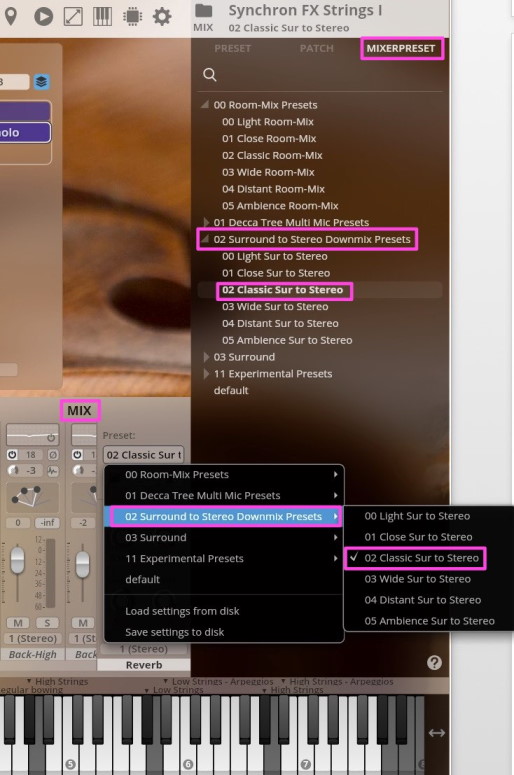Toggle phase invert on Back-High channel

pyautogui.click(x=52, y=454)
